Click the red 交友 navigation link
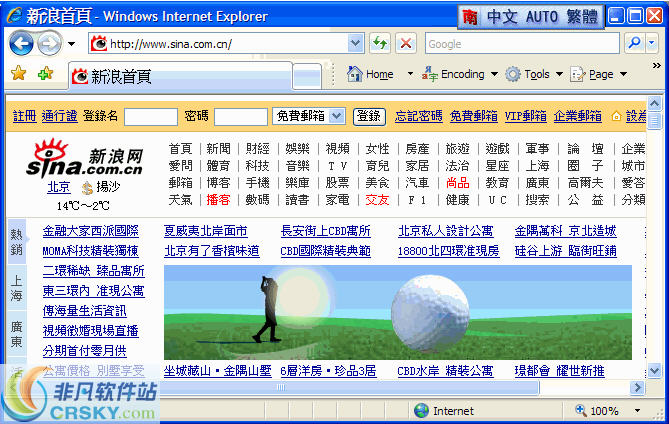This screenshot has width=669, height=424. pos(377,200)
